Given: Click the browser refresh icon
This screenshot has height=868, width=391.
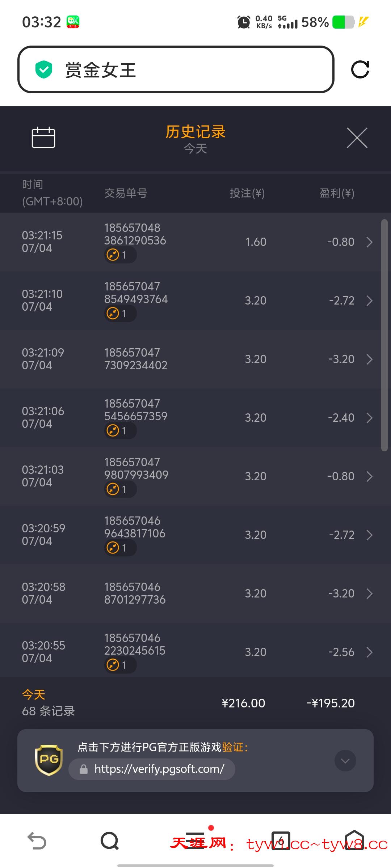Looking at the screenshot, I should click(360, 69).
